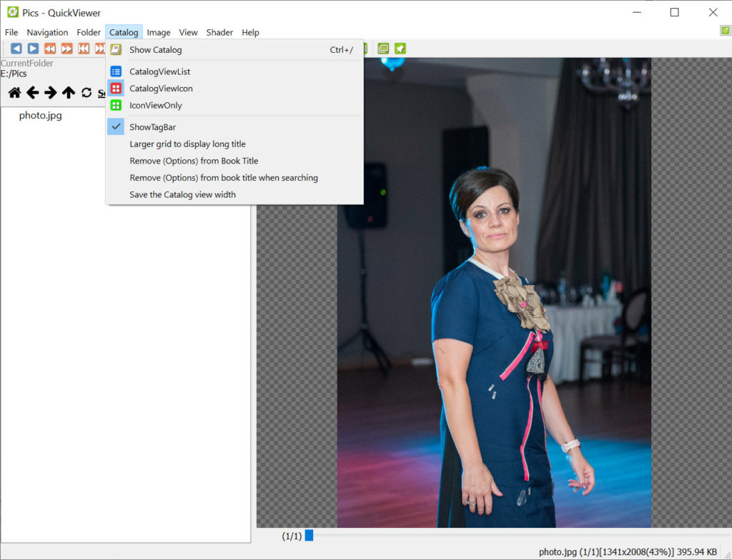Click the orange fast rewind toolbar icon
Viewport: 732px width, 560px height.
pos(50,49)
